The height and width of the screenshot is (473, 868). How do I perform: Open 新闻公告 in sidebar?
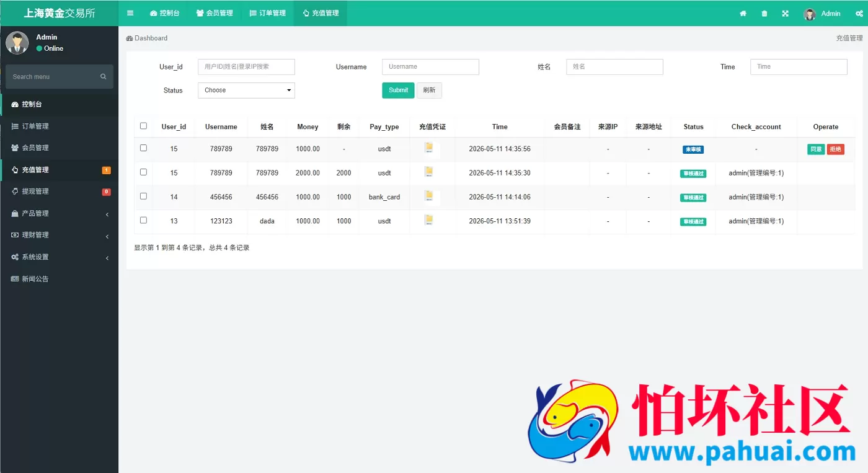pyautogui.click(x=59, y=279)
